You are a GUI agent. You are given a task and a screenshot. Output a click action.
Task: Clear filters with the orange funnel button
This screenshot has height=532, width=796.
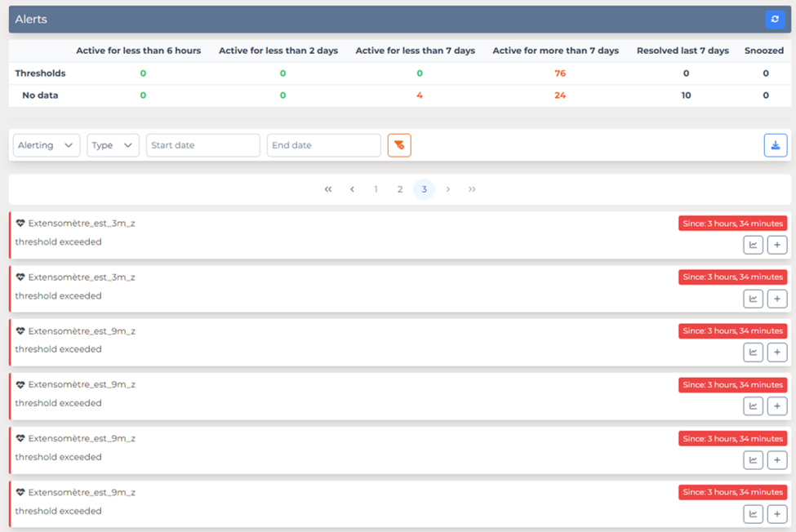click(x=399, y=145)
